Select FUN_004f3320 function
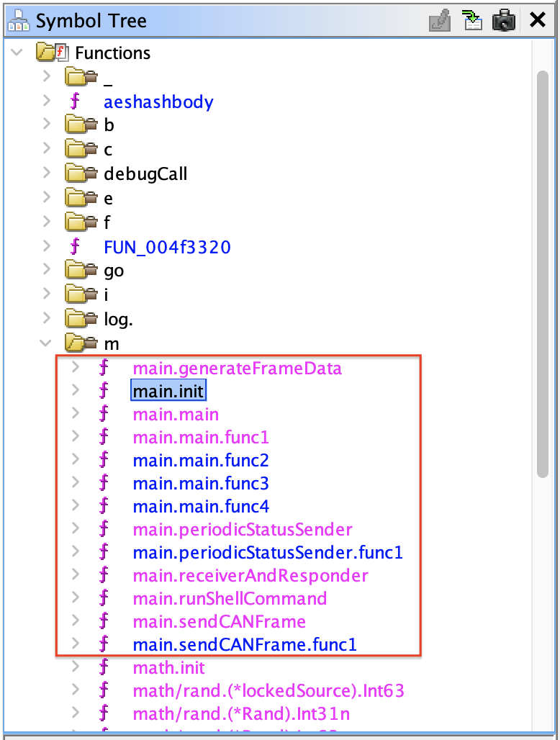The height and width of the screenshot is (740, 560). [168, 248]
